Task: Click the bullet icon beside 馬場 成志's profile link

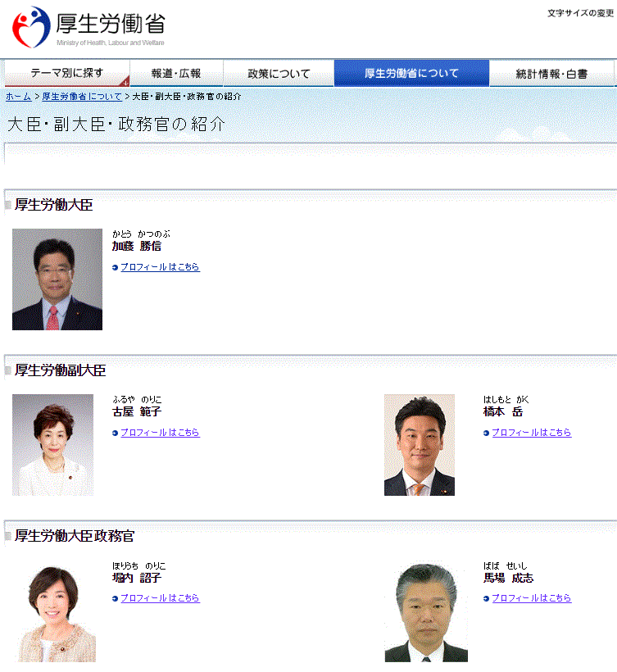Action: pos(486,598)
